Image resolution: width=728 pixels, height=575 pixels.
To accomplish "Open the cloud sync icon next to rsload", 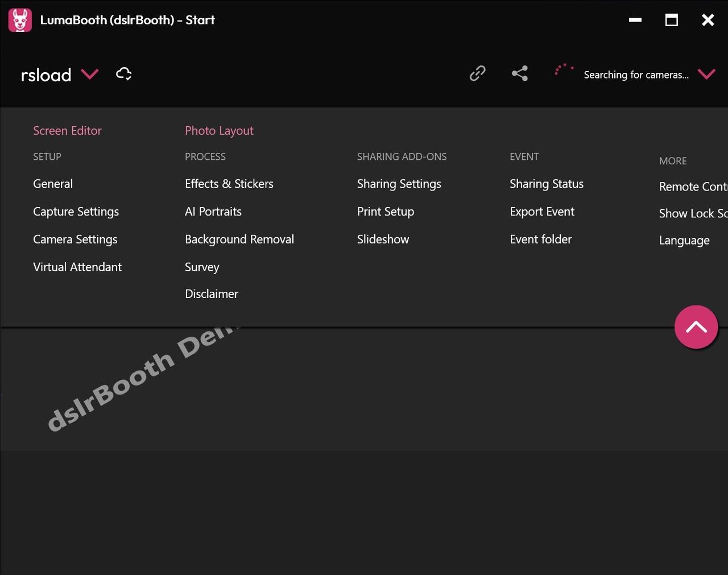I will tap(124, 74).
